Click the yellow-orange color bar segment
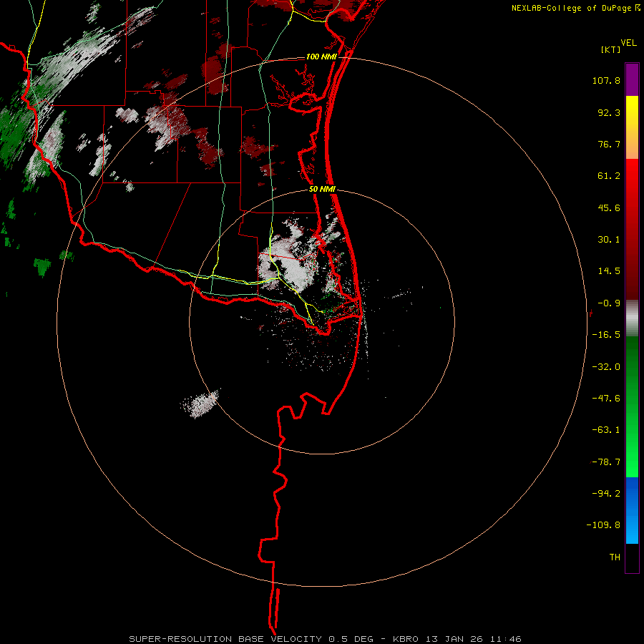This screenshot has height=644, width=644. pos(632,127)
